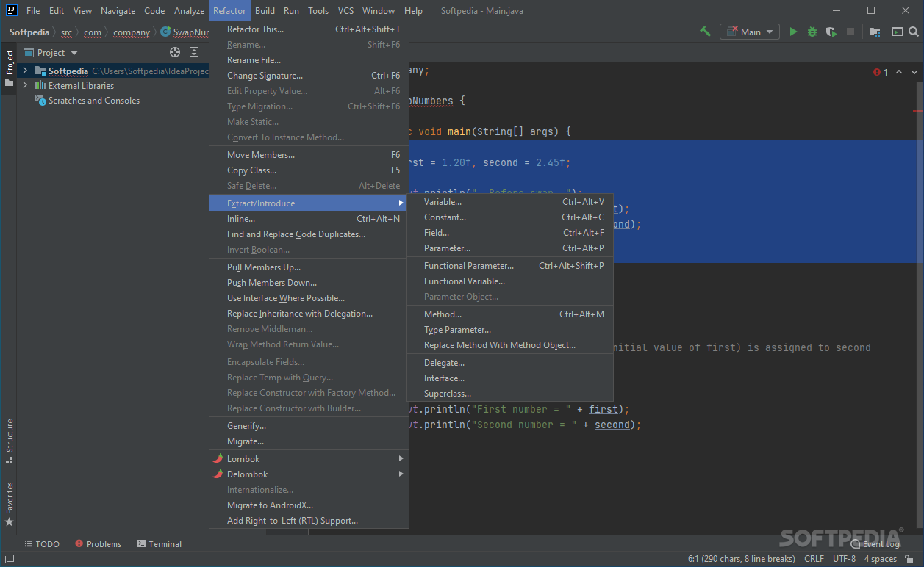The image size is (924, 567).
Task: Click Scratches and Consoles icon
Action: coord(40,101)
